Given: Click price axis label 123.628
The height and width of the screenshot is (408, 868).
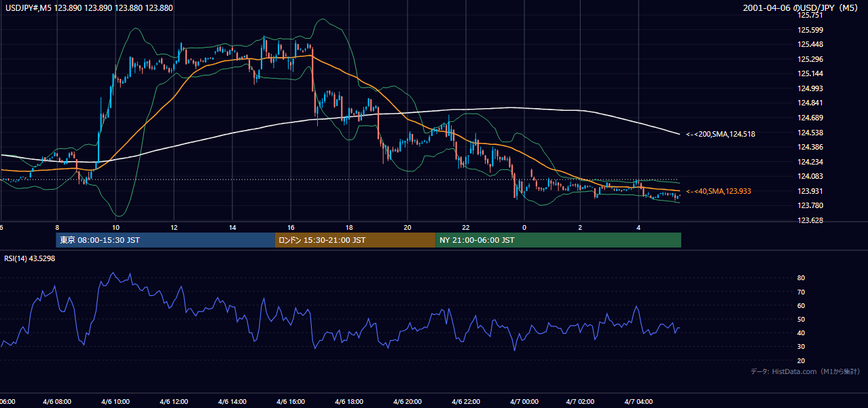Looking at the screenshot, I should point(811,220).
